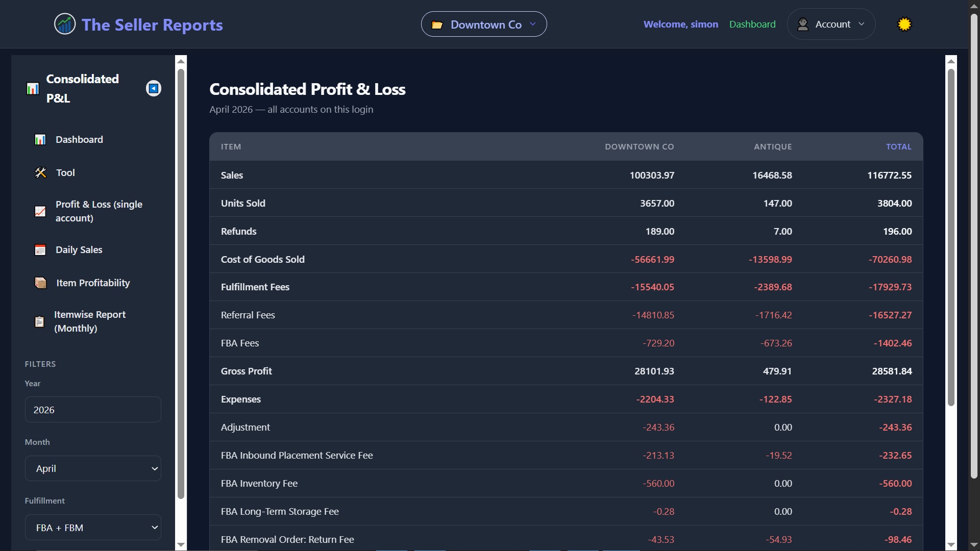This screenshot has height=551, width=980.
Task: Click FBA Removal Order: Return Fee label
Action: pos(287,539)
